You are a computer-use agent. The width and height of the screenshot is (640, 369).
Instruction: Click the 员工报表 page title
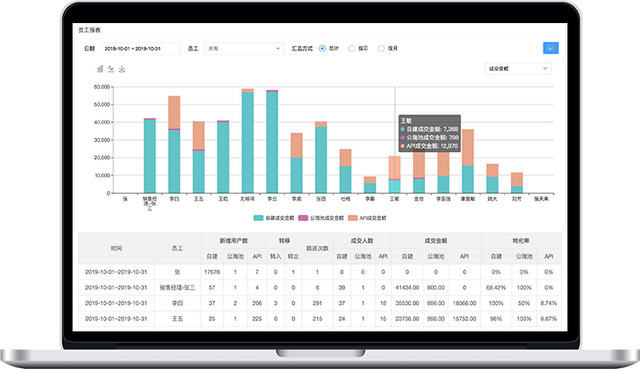tap(89, 30)
